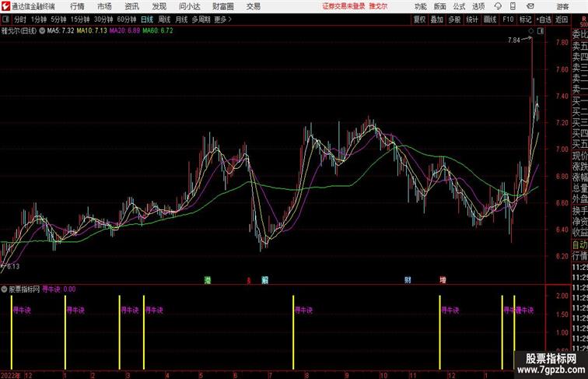
Task: Open the 问小达 menu
Action: pos(189,6)
